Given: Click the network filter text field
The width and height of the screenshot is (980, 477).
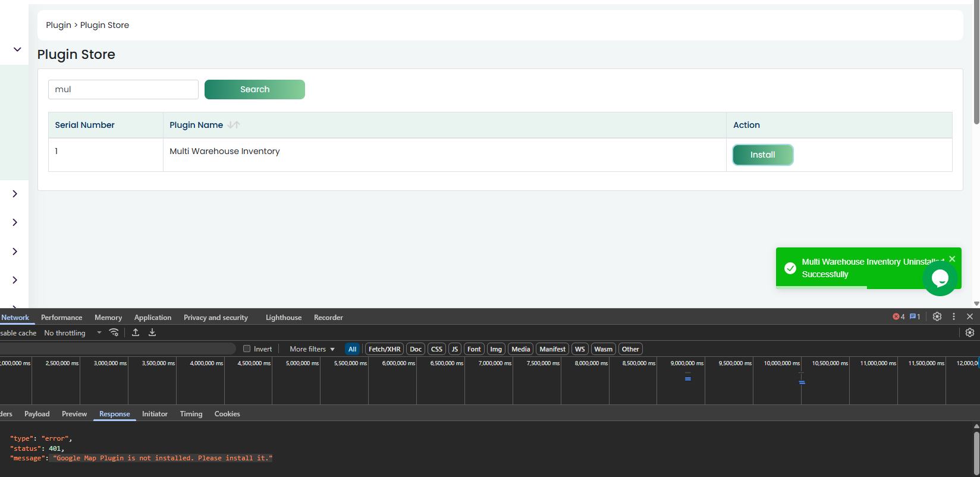Looking at the screenshot, I should click(x=117, y=349).
